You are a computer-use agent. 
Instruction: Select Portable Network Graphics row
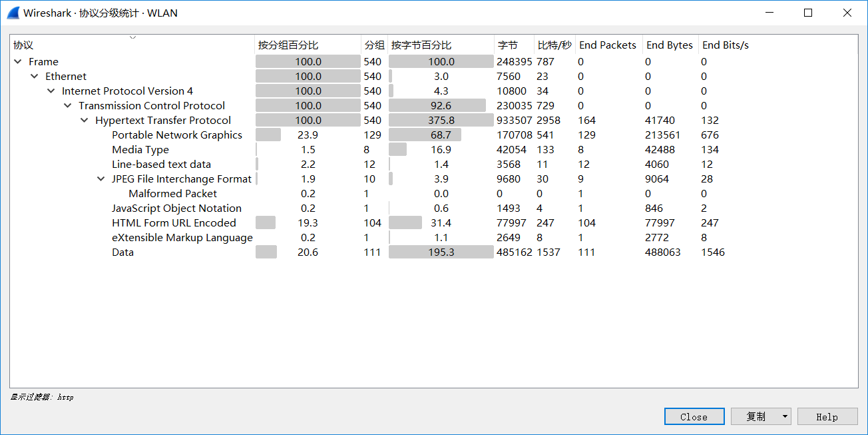(434, 135)
